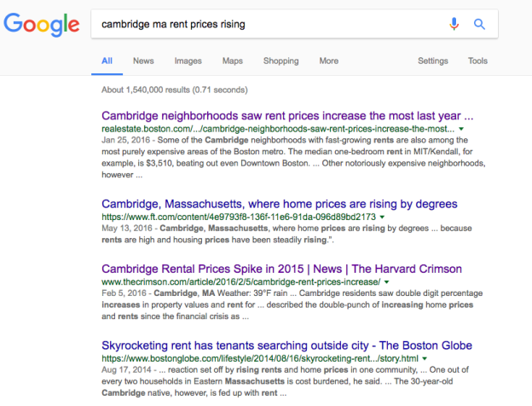Switch to the Images tab
This screenshot has height=406, width=532.
click(188, 61)
